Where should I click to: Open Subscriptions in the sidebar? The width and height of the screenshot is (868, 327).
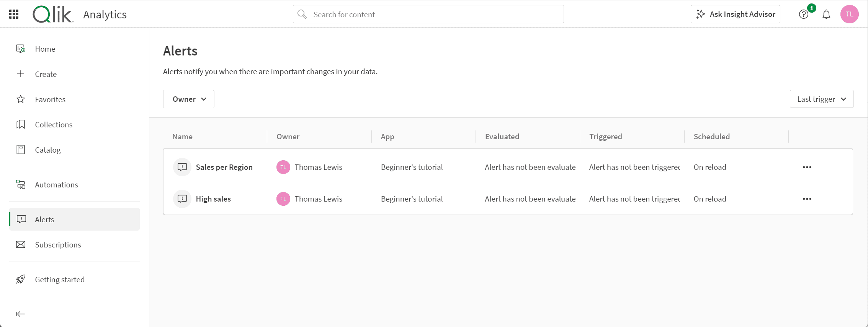coord(58,245)
